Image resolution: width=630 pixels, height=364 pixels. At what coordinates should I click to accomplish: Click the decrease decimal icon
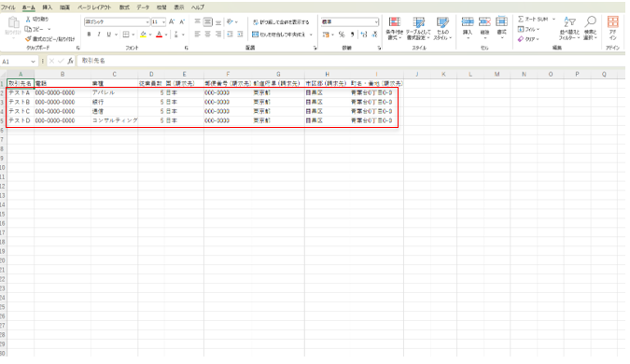[374, 35]
